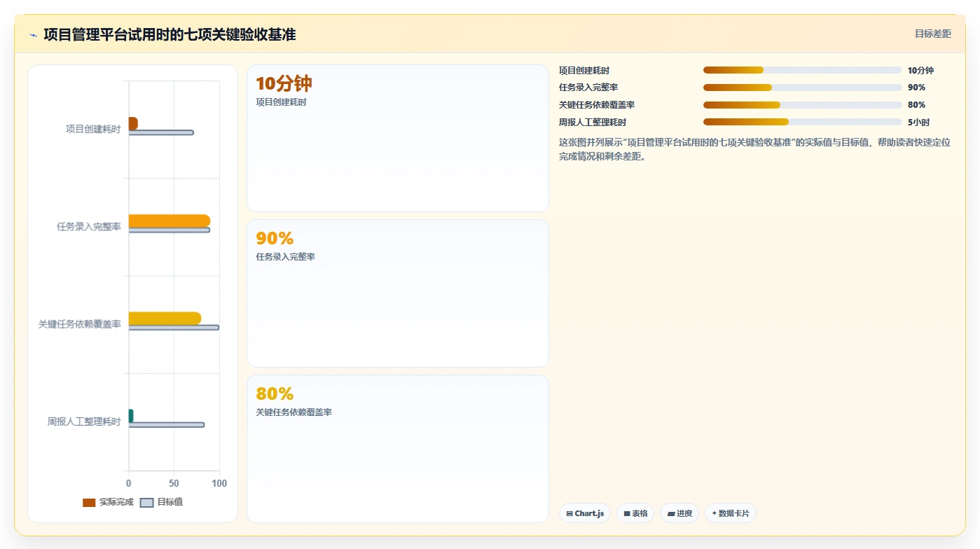Click the Chart.js tag chip
This screenshot has width=980, height=549.
tap(585, 513)
